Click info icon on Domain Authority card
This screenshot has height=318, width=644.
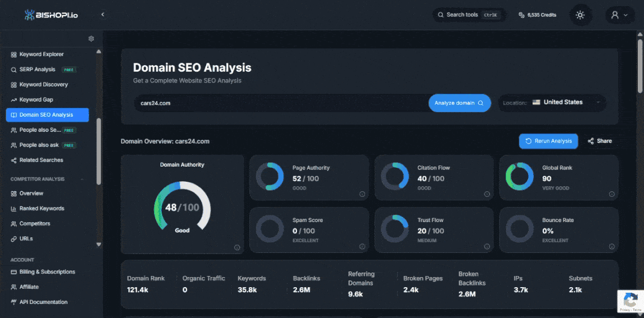[237, 247]
